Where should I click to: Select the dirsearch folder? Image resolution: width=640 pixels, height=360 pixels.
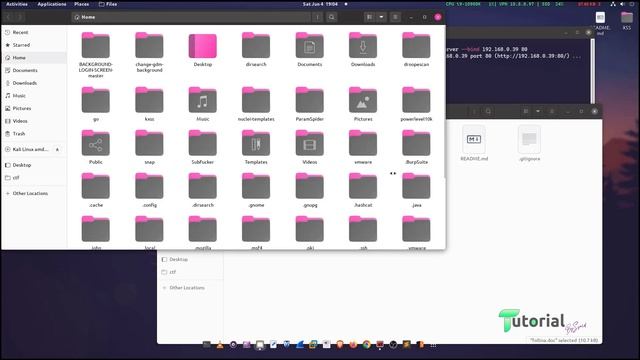click(x=256, y=49)
